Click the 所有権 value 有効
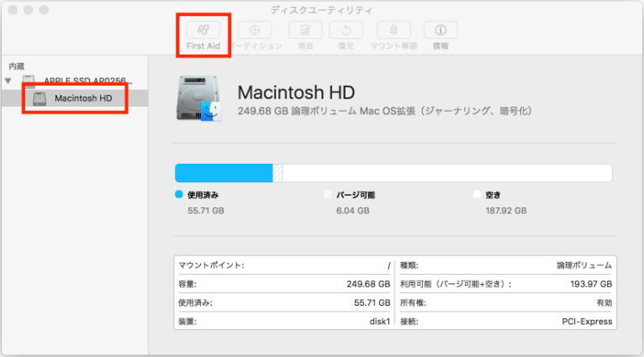644x357 pixels. (604, 303)
